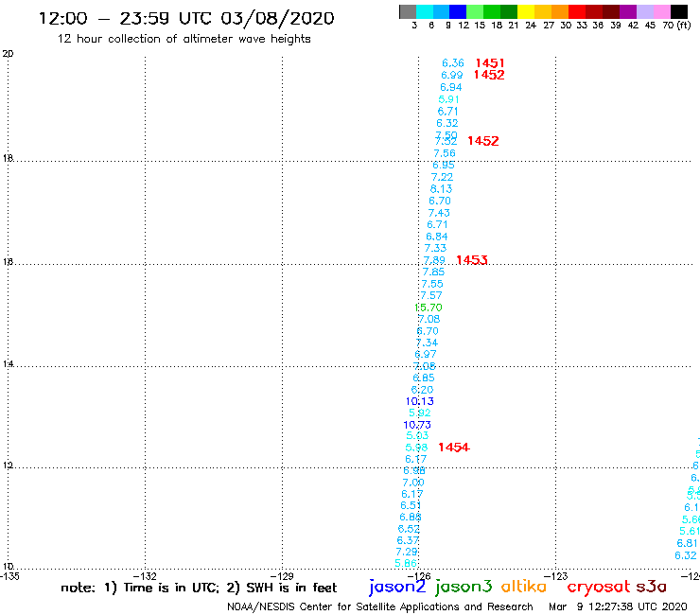
Task: Click the jason2 satellite legend label
Action: [397, 587]
